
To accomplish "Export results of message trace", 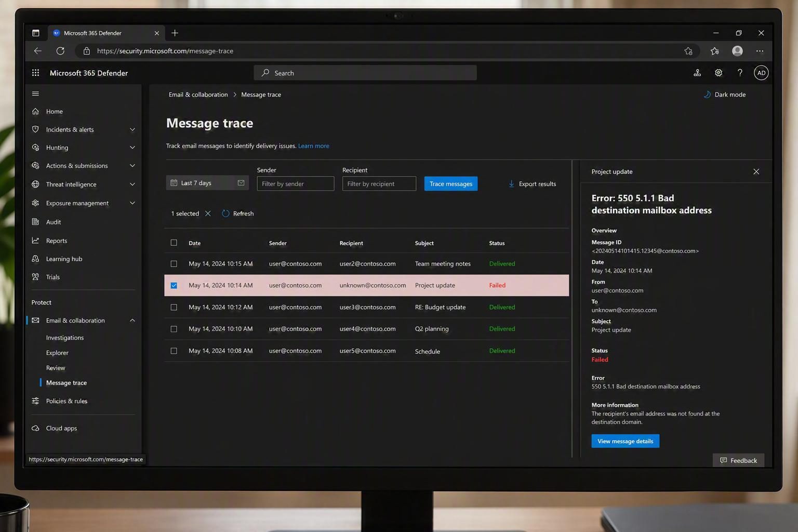I will (532, 184).
